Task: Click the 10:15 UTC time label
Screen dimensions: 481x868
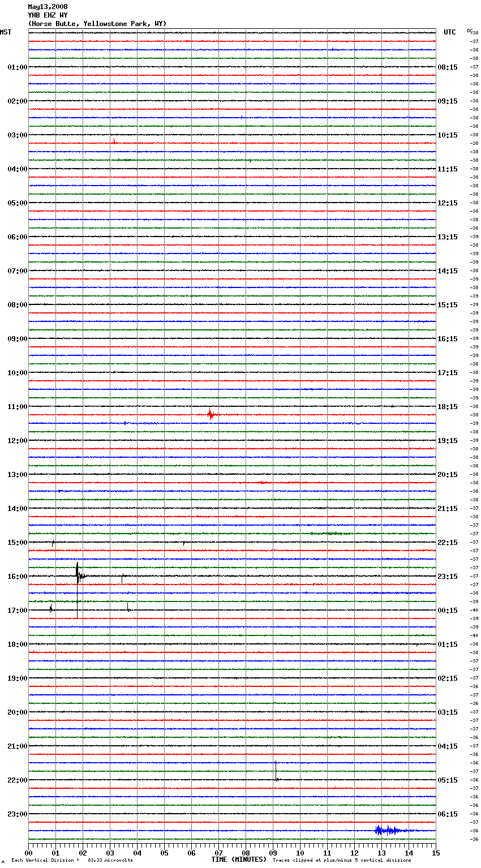Action: [448, 135]
